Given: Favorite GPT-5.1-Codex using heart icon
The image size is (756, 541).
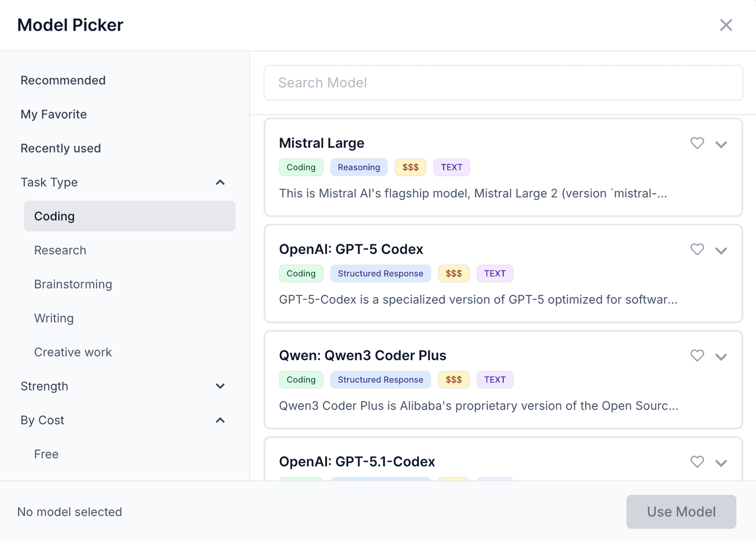Looking at the screenshot, I should (697, 462).
